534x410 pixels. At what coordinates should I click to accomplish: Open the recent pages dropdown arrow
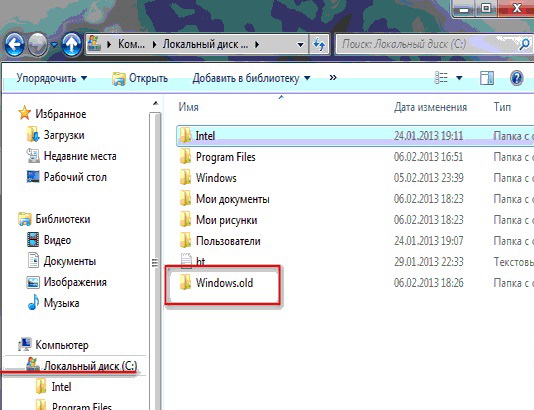54,45
